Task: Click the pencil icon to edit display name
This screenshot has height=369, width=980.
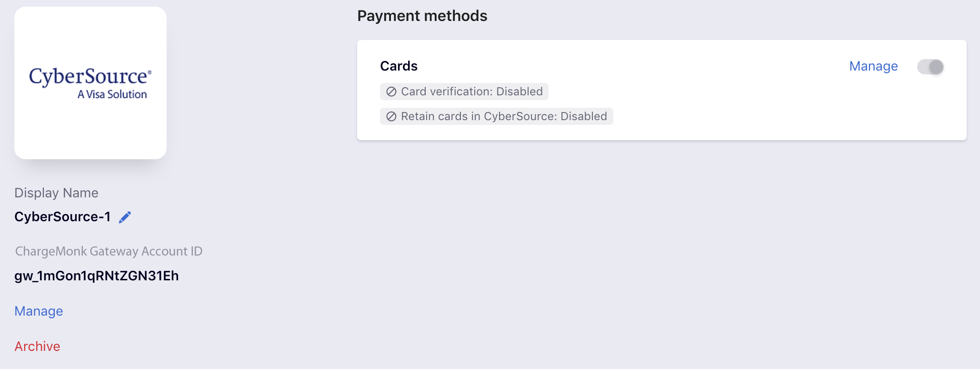Action: point(125,217)
